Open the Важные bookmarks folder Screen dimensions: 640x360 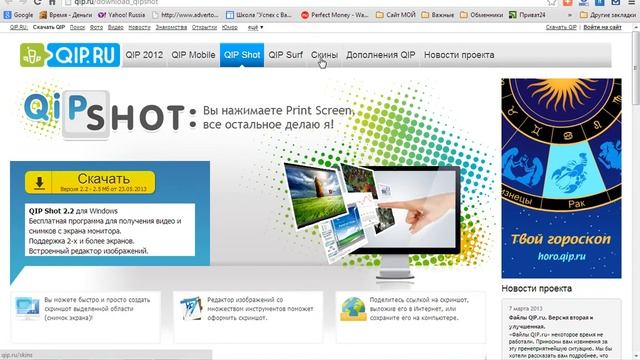(438, 15)
